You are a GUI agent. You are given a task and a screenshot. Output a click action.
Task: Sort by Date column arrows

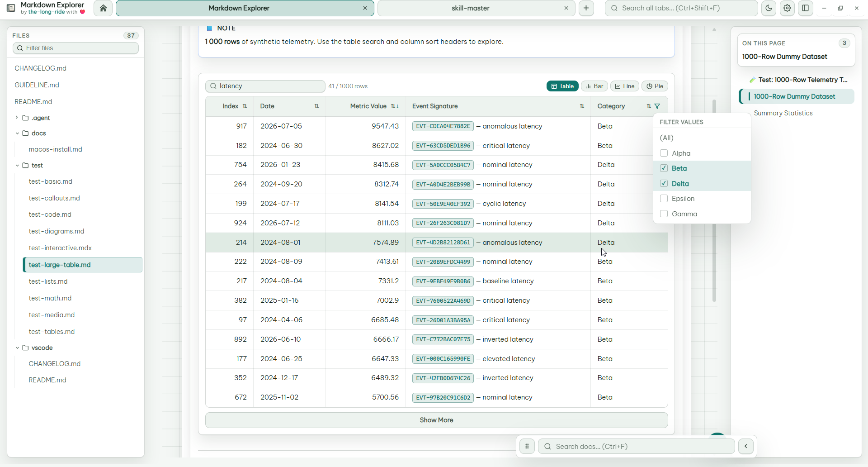coord(316,106)
